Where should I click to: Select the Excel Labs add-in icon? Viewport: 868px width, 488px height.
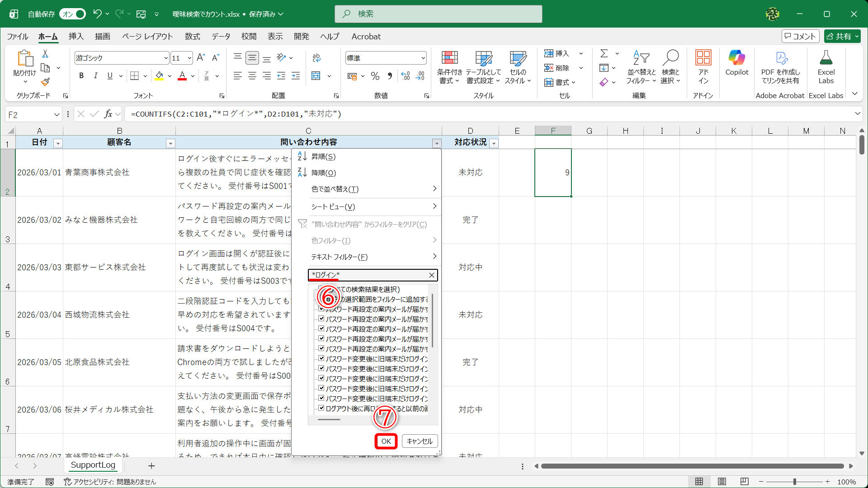826,66
